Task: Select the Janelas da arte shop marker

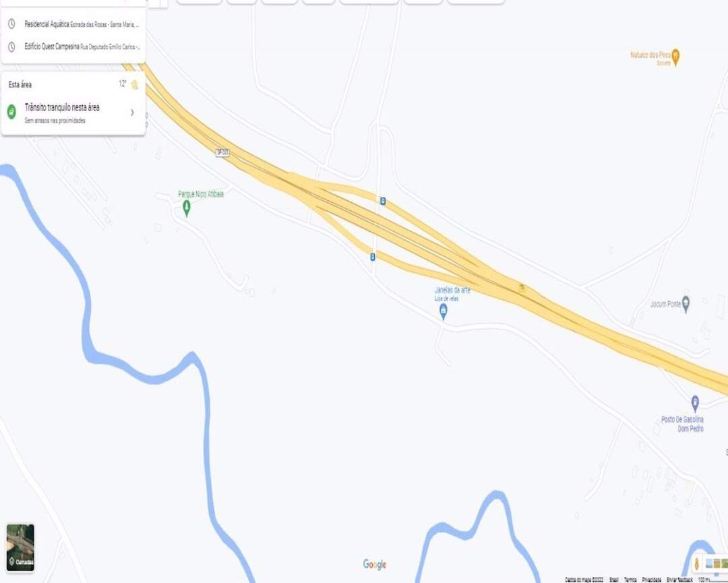Action: pyautogui.click(x=444, y=312)
